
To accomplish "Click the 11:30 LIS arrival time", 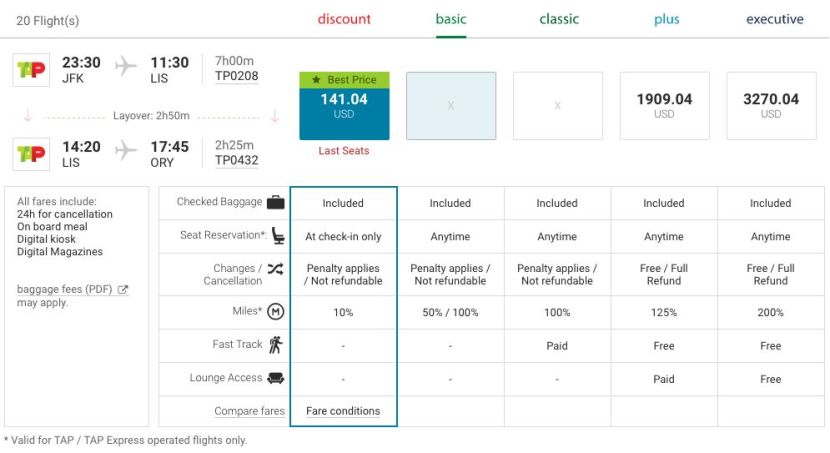I will tap(169, 62).
